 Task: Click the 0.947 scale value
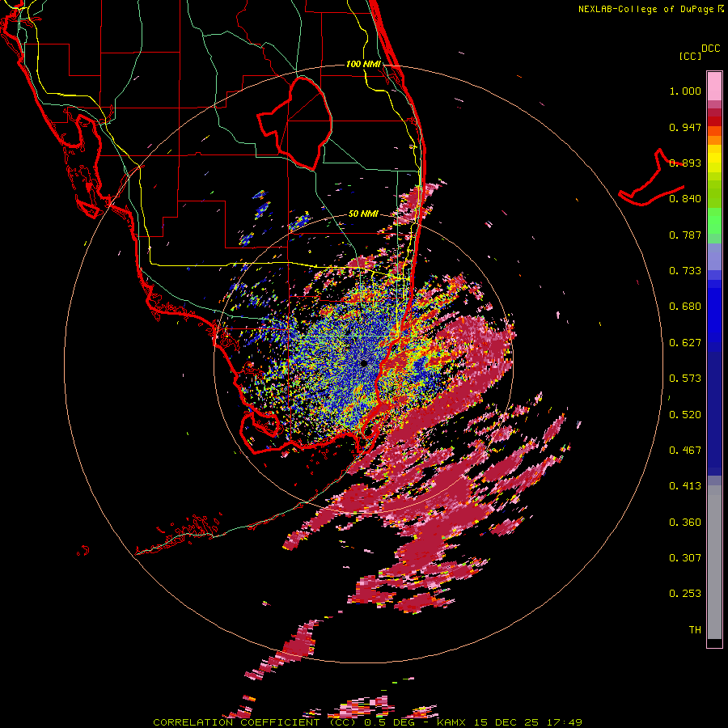[x=685, y=127]
